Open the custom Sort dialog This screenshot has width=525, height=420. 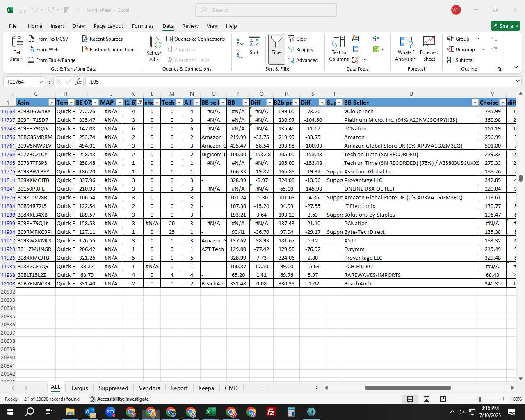(x=254, y=45)
